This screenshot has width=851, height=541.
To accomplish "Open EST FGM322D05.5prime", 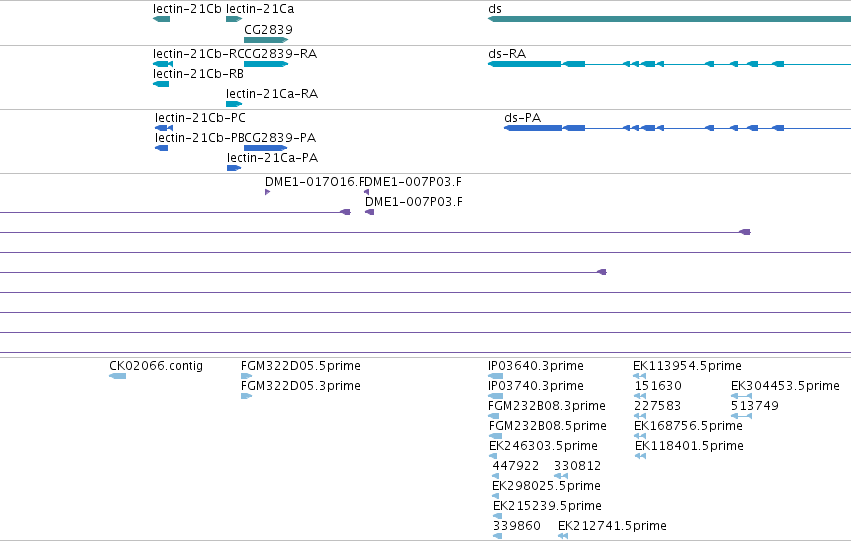I will click(246, 376).
